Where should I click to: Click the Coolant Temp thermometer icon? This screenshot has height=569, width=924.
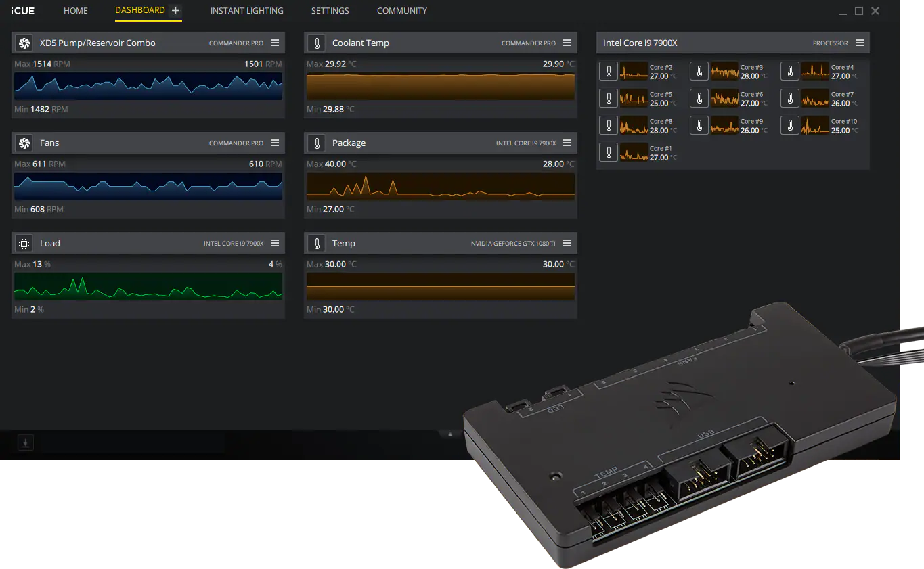tap(316, 43)
